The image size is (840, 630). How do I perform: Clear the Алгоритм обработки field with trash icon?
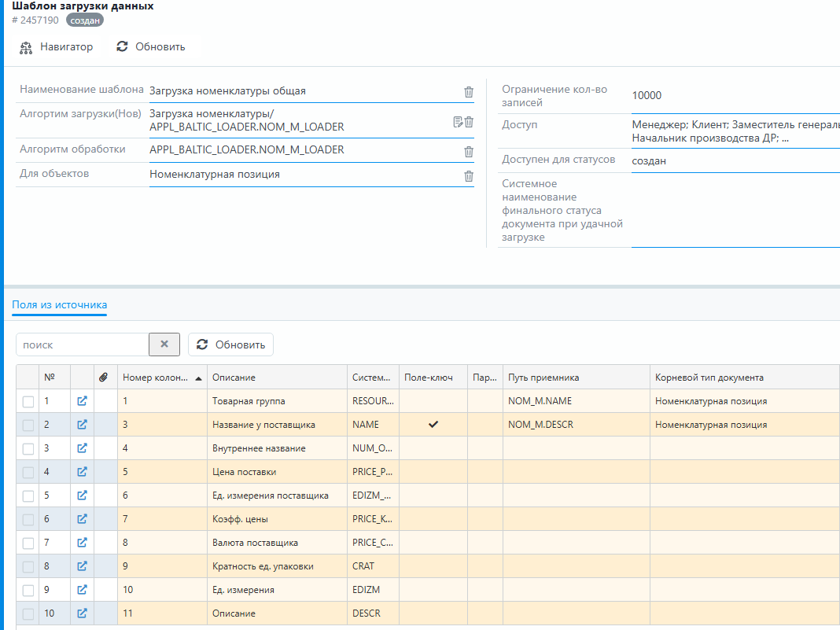[469, 152]
